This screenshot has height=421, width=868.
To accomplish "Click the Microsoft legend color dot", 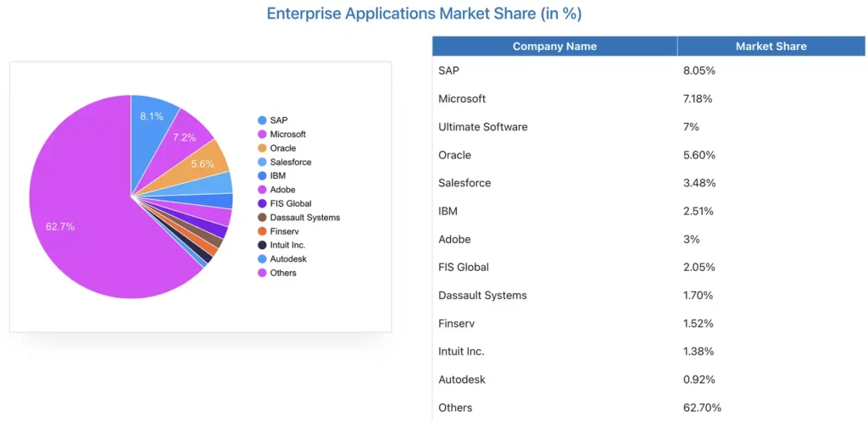I will coord(263,135).
